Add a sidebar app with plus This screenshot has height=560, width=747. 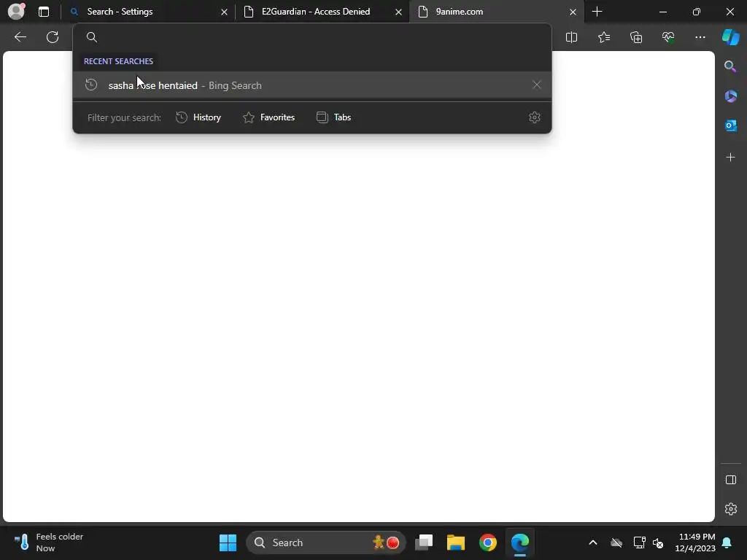click(730, 157)
